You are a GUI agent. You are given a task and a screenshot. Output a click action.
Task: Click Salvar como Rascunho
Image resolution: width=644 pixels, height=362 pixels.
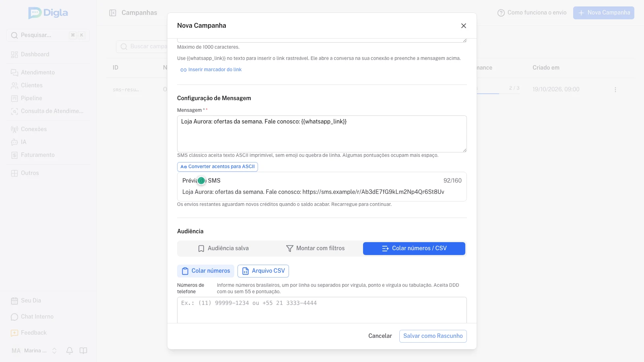(433, 336)
